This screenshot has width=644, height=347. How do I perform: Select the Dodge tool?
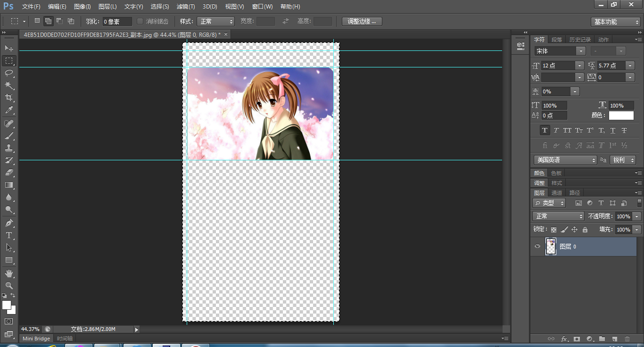click(x=9, y=209)
